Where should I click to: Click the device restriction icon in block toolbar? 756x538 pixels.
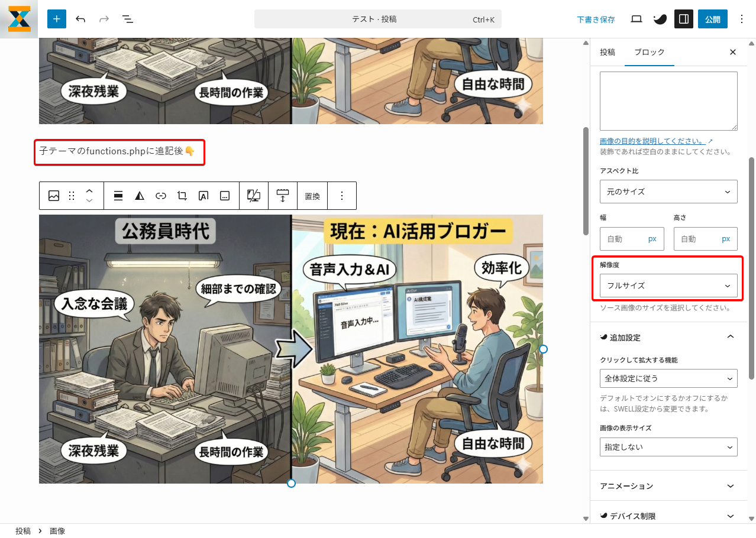(x=254, y=196)
